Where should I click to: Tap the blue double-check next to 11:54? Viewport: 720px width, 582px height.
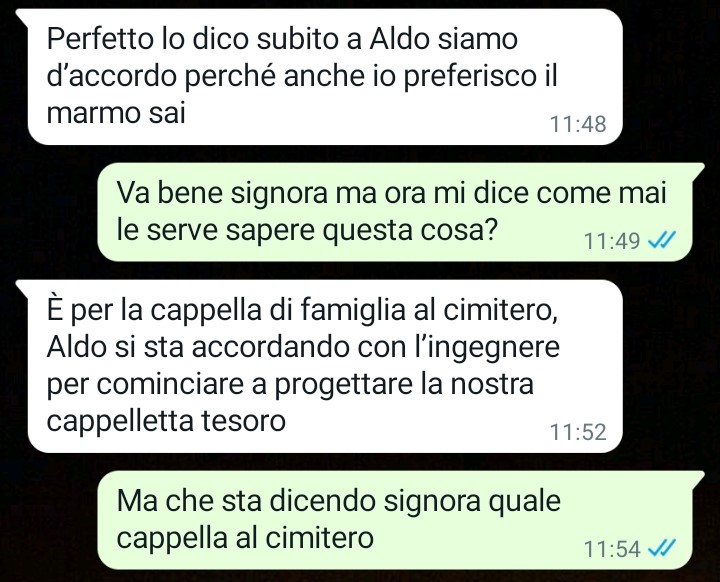click(x=661, y=548)
